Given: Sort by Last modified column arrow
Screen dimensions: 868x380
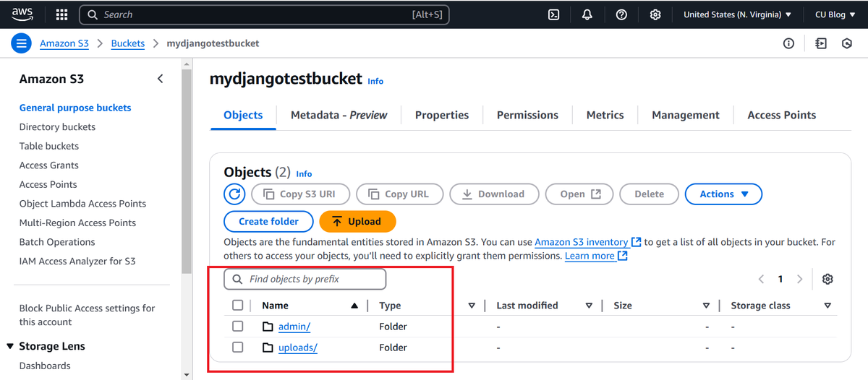Looking at the screenshot, I should tap(589, 306).
